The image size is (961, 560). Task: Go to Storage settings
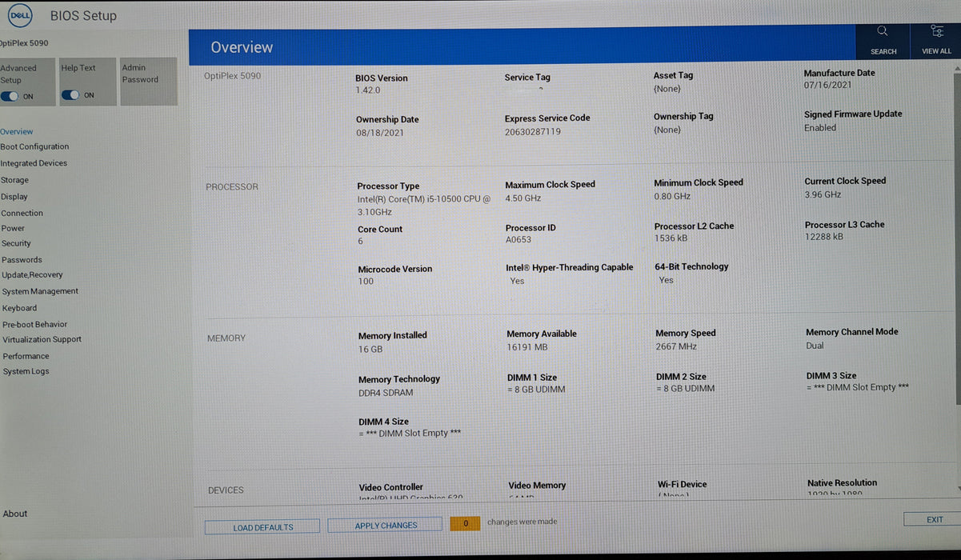pos(14,181)
